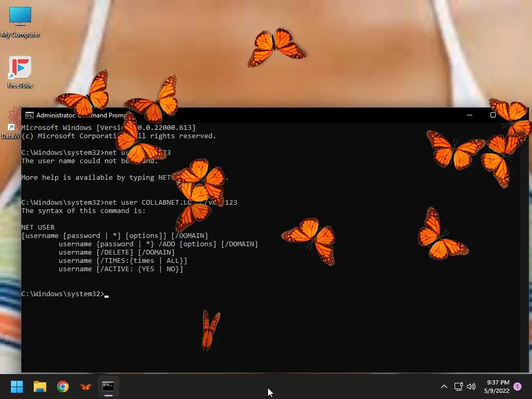Screen dimensions: 532x399
Task: Select the Command Prompt taskbar button
Action: click(109, 387)
